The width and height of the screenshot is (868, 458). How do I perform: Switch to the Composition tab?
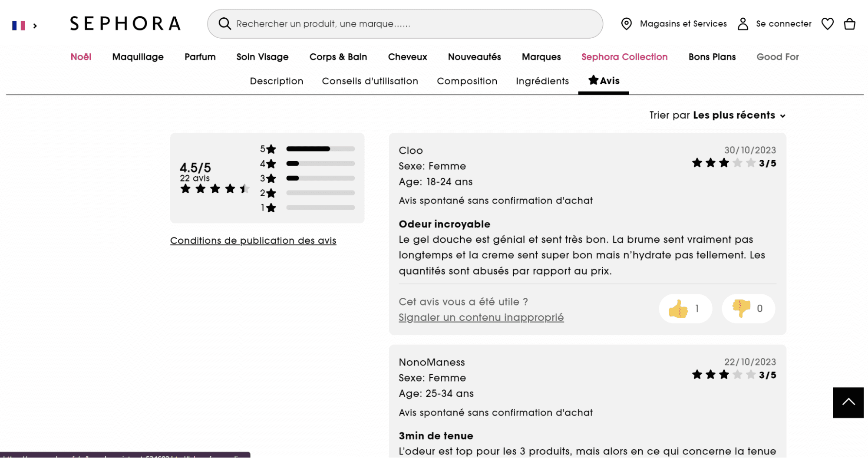click(x=467, y=81)
